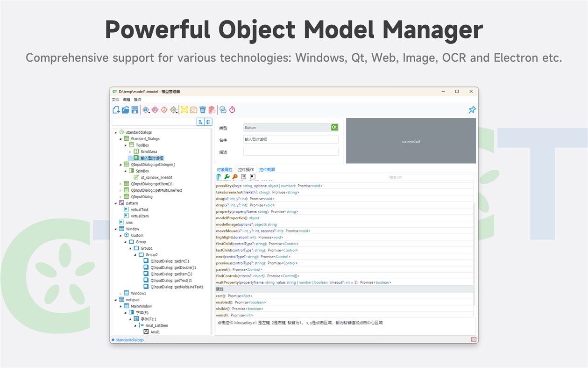
Task: Open the 操作 menu
Action: click(x=137, y=100)
